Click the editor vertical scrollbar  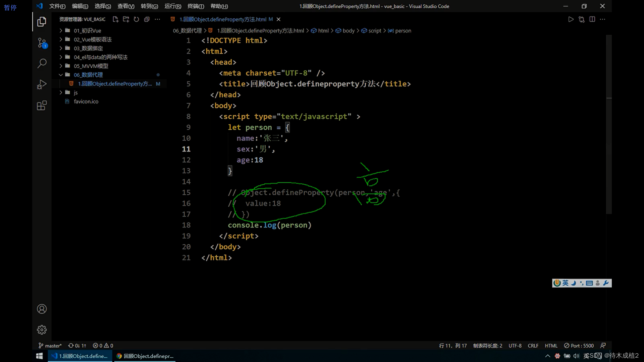609,124
